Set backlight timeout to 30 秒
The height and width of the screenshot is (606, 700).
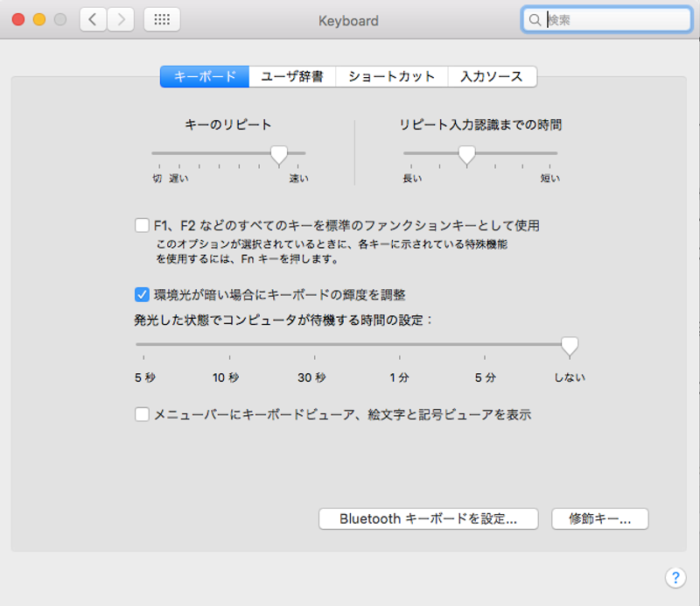(x=311, y=377)
